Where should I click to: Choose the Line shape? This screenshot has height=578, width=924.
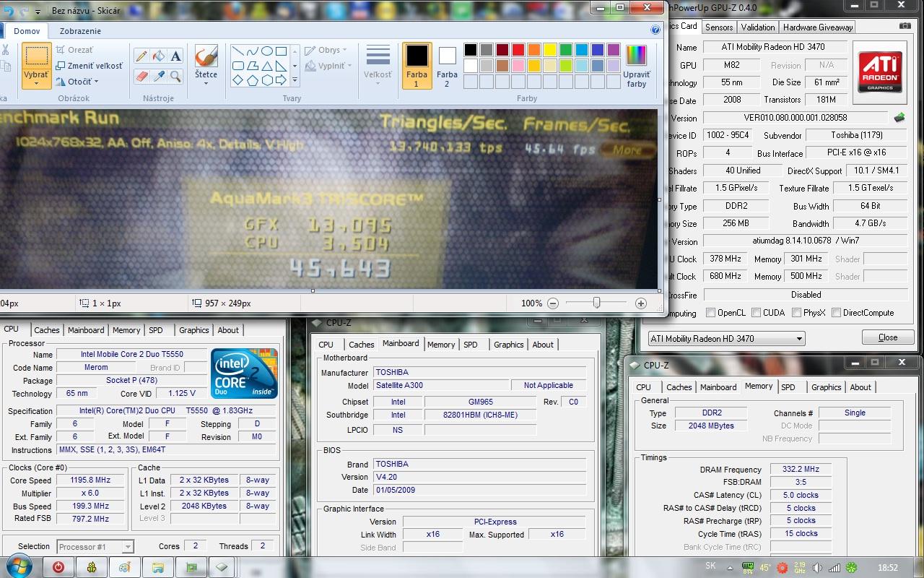pos(237,51)
